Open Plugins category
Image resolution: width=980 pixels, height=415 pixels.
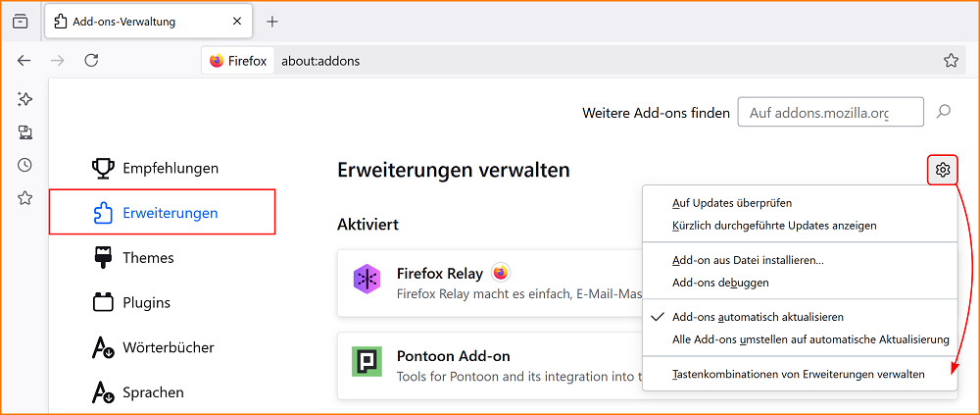(x=162, y=303)
